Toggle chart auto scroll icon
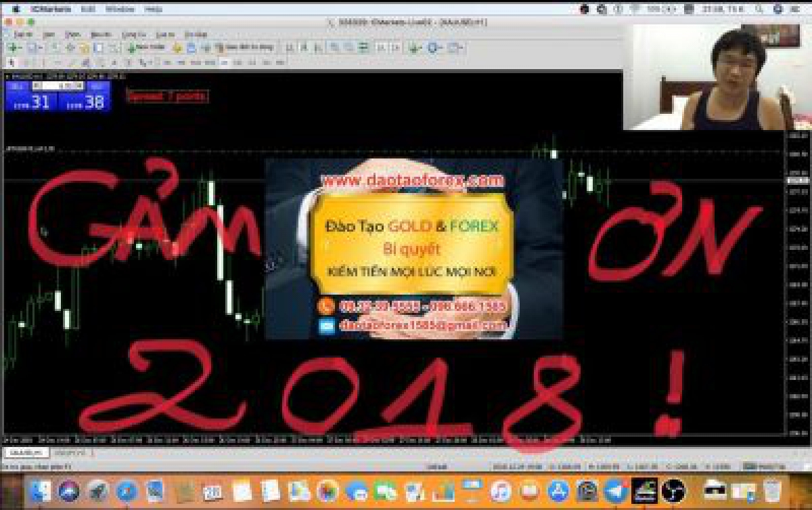This screenshot has height=510, width=812. (381, 47)
